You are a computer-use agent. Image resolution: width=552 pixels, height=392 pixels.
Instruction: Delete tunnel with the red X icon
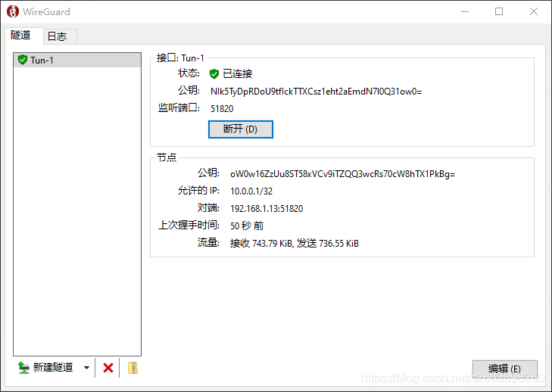(x=108, y=368)
